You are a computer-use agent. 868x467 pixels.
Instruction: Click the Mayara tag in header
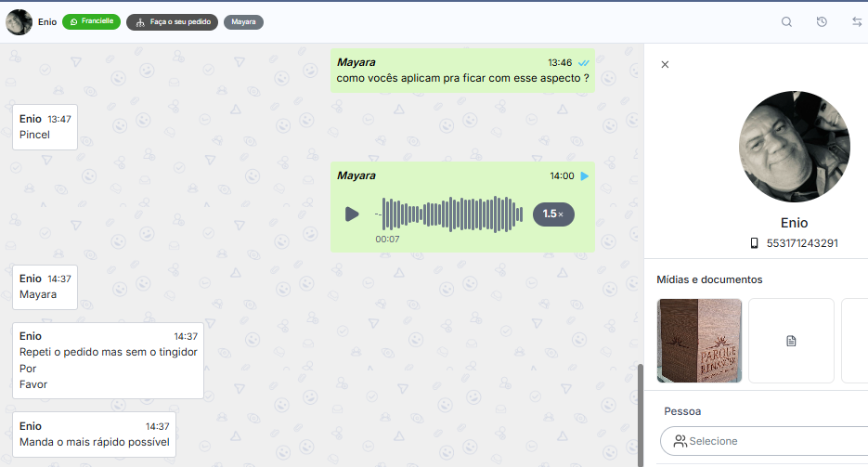tap(243, 22)
